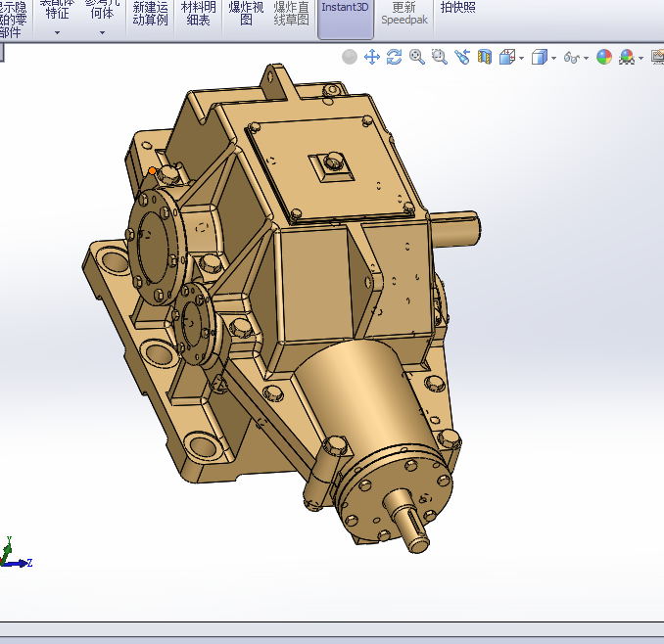Select the square inspection cover on the gearbox
This screenshot has width=664, height=644.
(x=330, y=168)
